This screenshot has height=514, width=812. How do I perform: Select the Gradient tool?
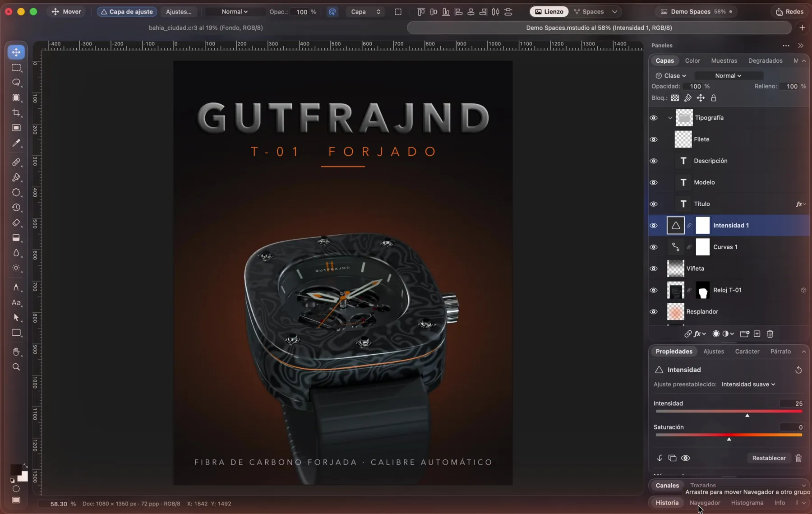(16, 238)
